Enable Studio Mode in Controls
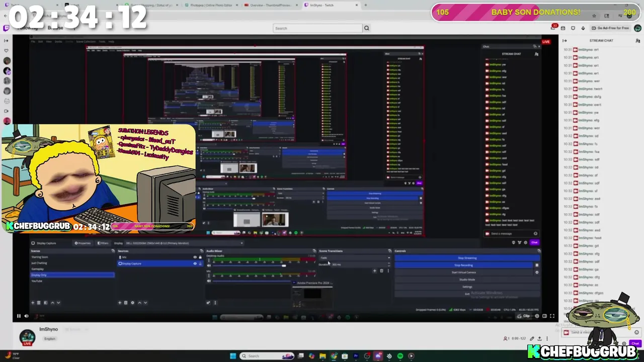644x362 pixels. coord(467,280)
